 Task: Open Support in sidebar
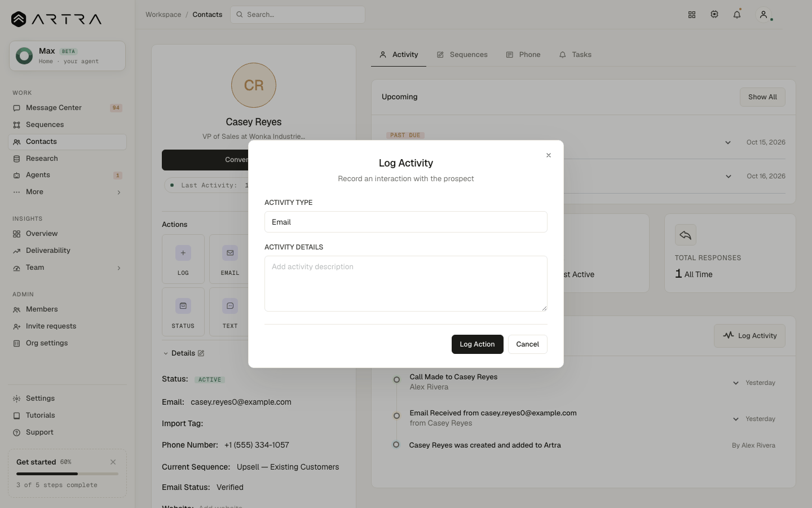(67, 432)
